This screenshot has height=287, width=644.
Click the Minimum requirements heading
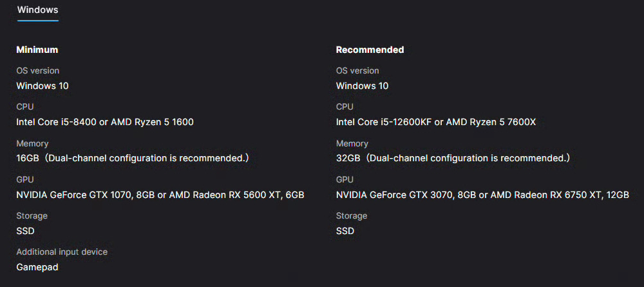[x=37, y=50]
